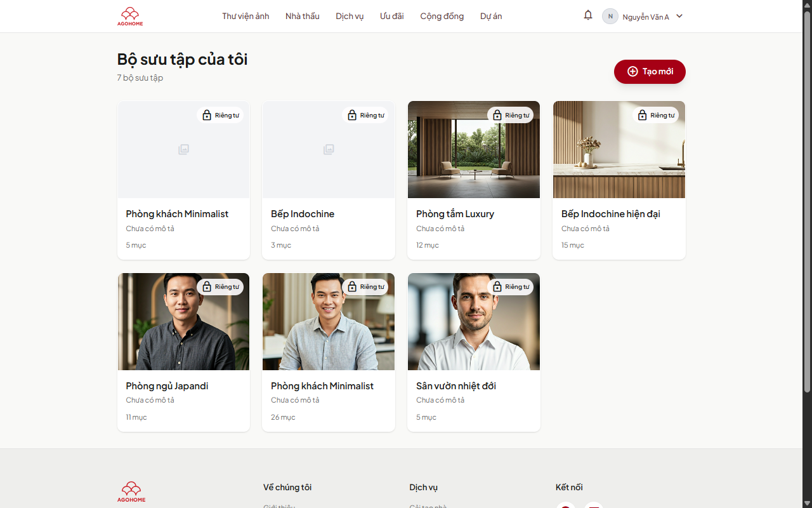This screenshot has height=508, width=812.
Task: Open the Ưu đãi menu item
Action: (x=392, y=17)
